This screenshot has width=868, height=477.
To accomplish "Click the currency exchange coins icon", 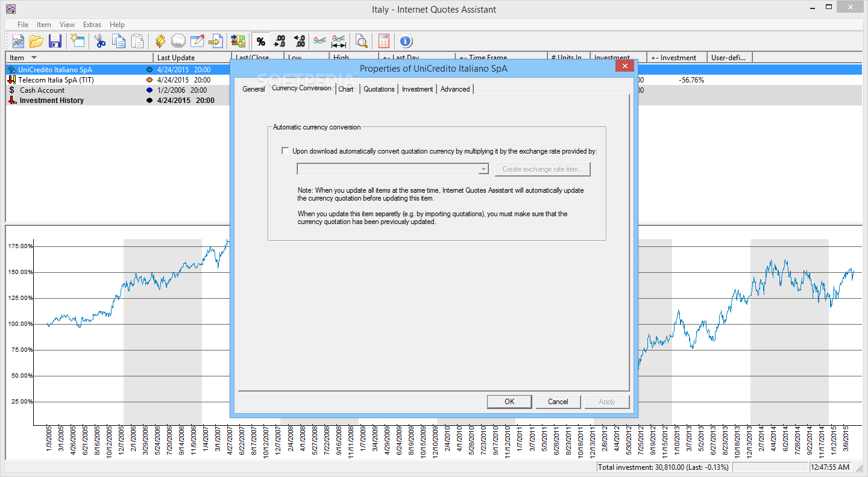I will click(238, 41).
